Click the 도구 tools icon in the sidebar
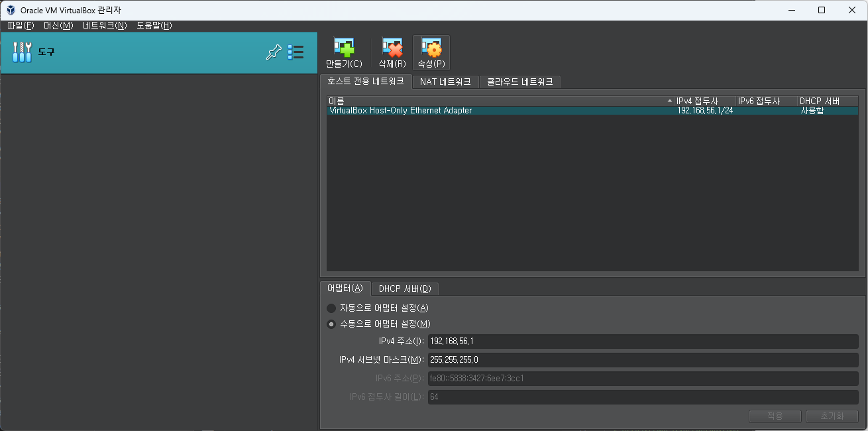The image size is (868, 431). tap(22, 52)
